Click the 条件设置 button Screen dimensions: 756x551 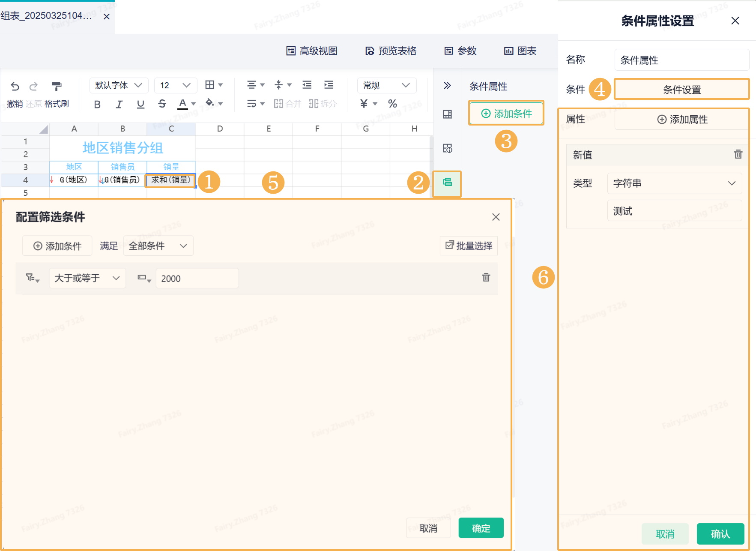[x=682, y=90]
